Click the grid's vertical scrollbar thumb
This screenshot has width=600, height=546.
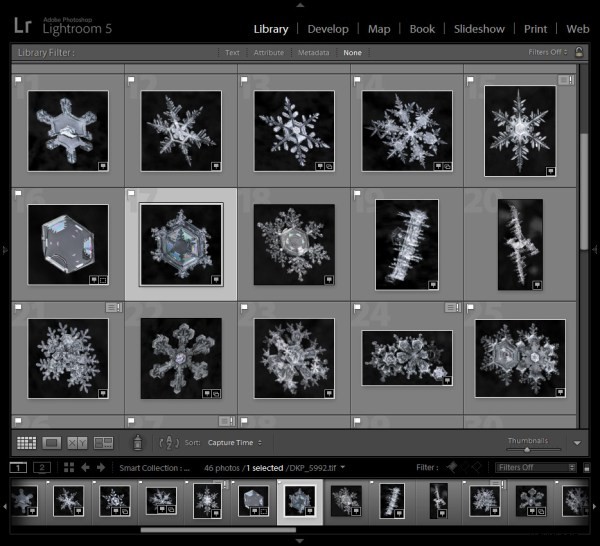(x=584, y=191)
